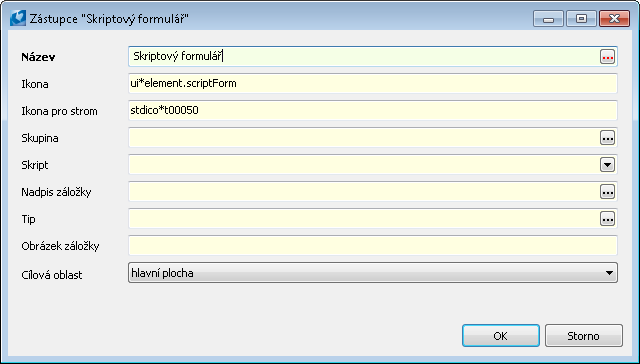Click into the Skript combo field
This screenshot has width=640, height=364.
click(364, 165)
